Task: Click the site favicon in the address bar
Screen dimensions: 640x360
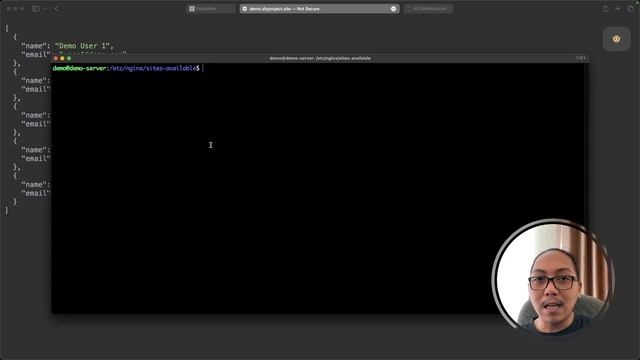Action: (x=245, y=9)
